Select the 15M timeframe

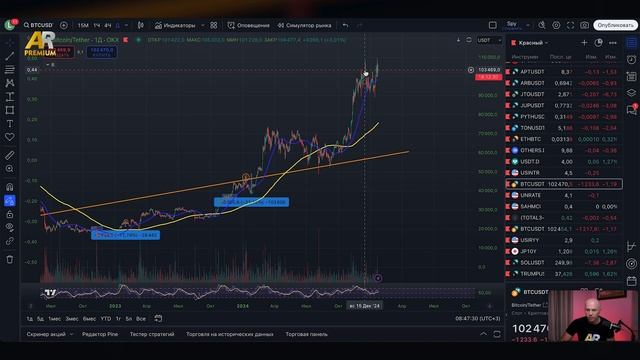point(83,25)
